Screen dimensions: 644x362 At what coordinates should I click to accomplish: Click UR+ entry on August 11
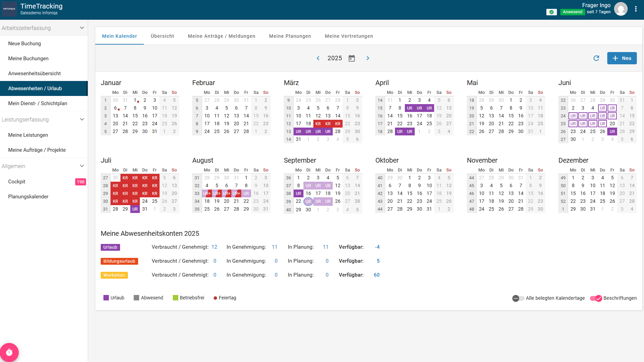click(207, 193)
